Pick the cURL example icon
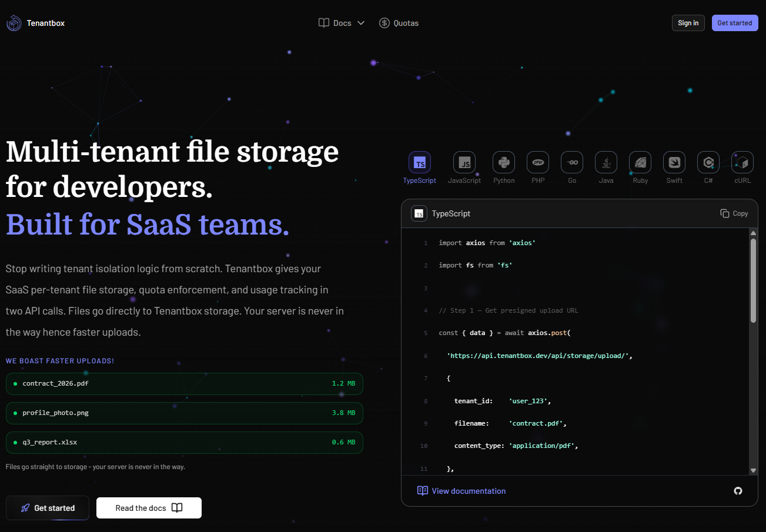The width and height of the screenshot is (766, 532). point(742,162)
